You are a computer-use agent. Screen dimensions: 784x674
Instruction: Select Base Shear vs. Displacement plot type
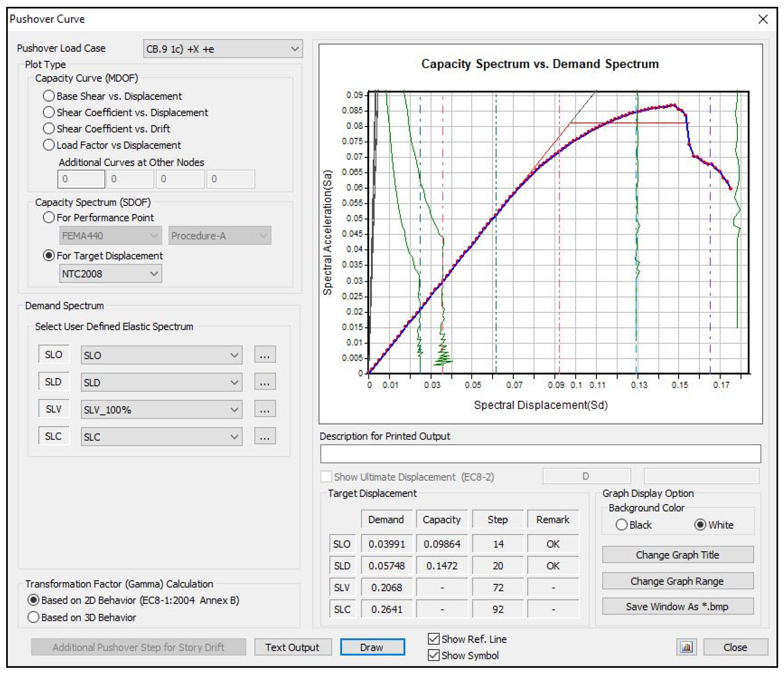[x=49, y=96]
